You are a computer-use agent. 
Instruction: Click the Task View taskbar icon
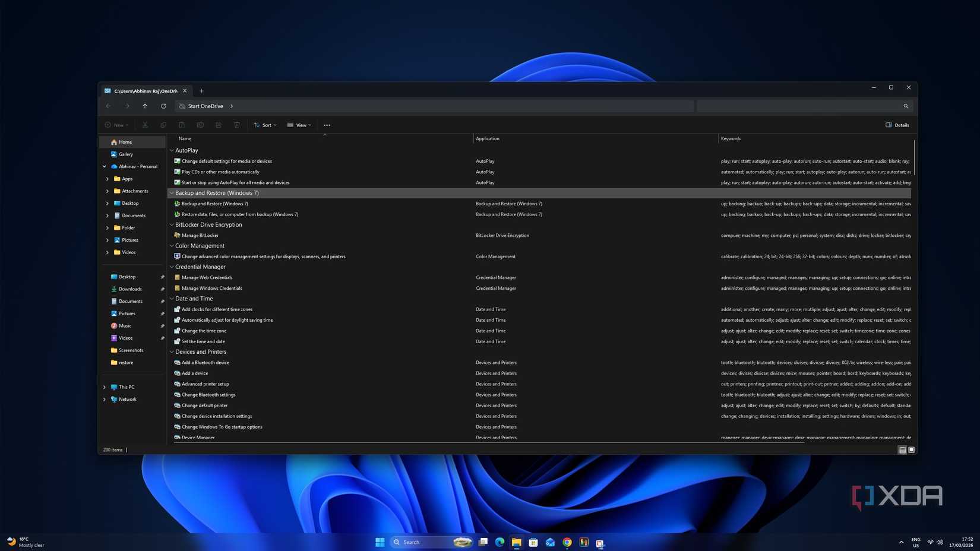[x=483, y=542]
